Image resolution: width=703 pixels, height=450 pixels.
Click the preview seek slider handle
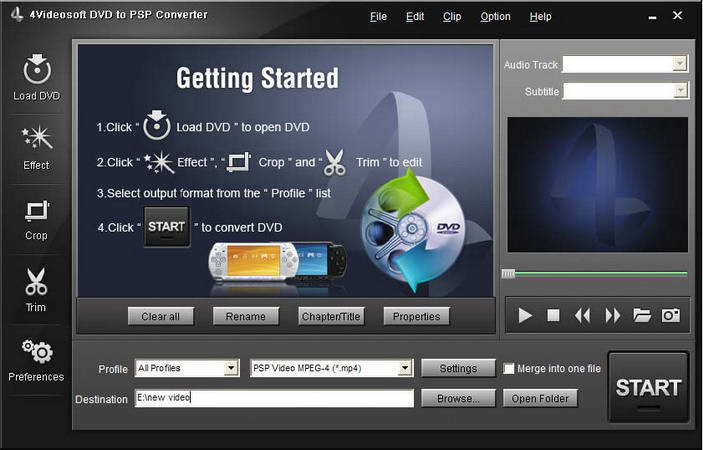508,273
